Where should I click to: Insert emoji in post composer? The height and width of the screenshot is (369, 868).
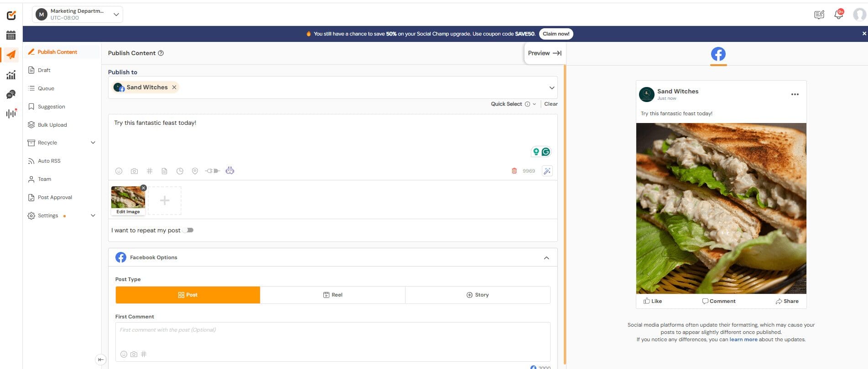pos(119,171)
